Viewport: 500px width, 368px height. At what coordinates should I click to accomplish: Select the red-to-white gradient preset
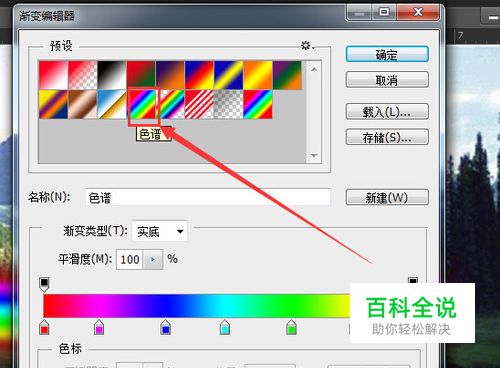(x=53, y=75)
